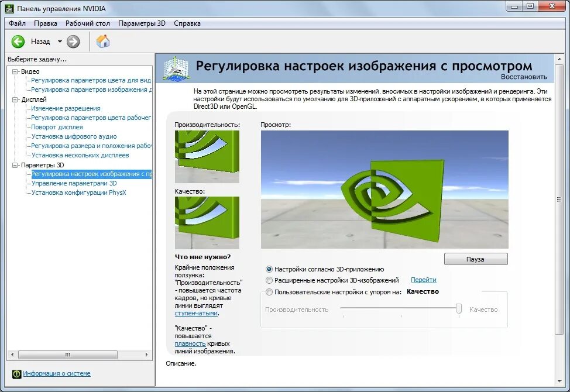The width and height of the screenshot is (570, 392).
Task: Open the Справка menu
Action: pyautogui.click(x=187, y=23)
